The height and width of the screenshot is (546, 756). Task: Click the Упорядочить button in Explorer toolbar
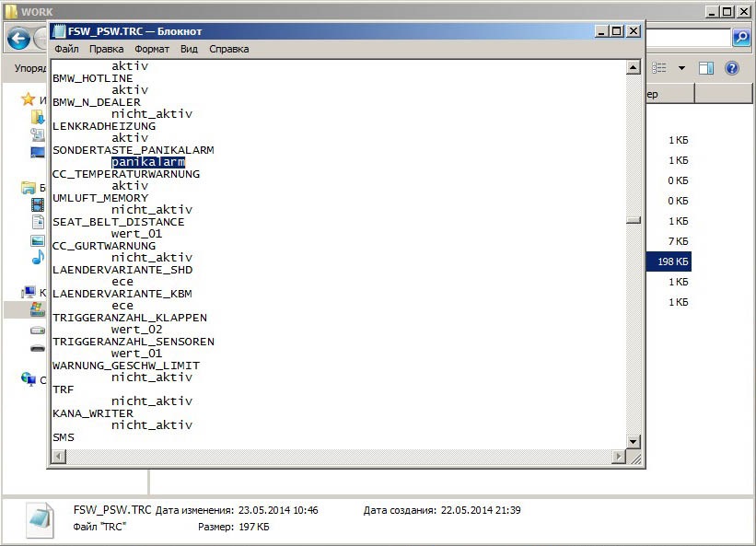click(x=29, y=68)
